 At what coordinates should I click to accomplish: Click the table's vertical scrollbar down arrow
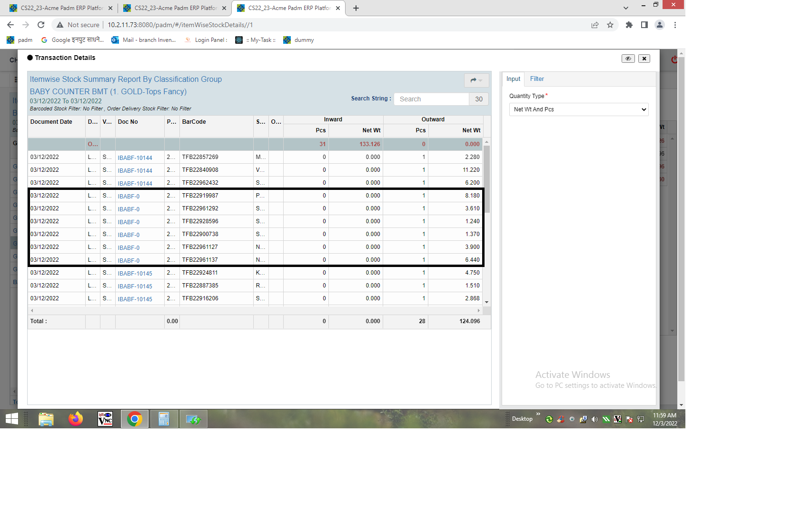(x=486, y=302)
